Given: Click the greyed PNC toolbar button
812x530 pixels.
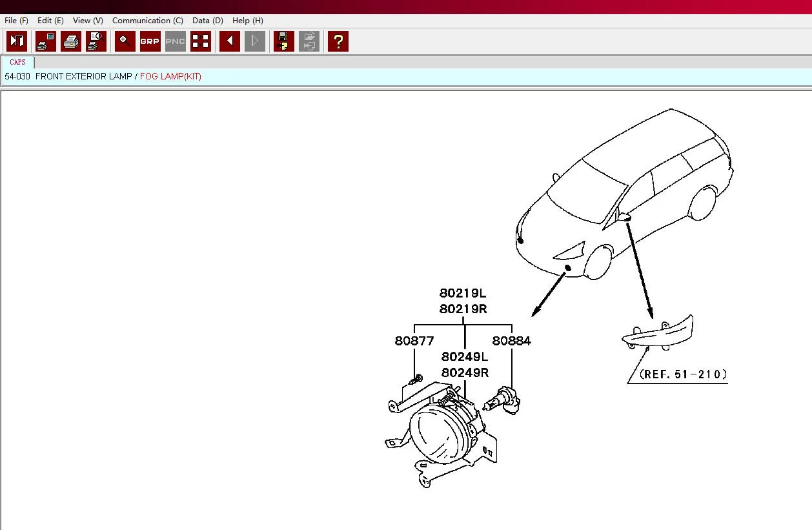Looking at the screenshot, I should (176, 41).
